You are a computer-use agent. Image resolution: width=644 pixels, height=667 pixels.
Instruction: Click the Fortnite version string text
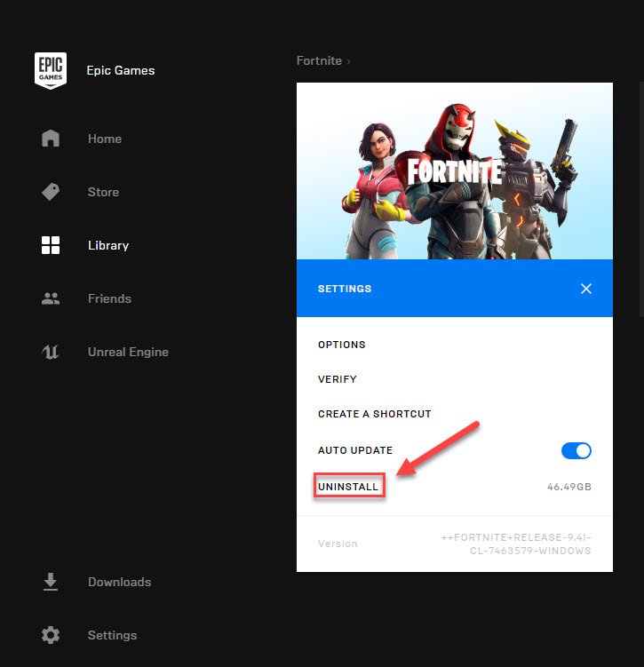(516, 544)
